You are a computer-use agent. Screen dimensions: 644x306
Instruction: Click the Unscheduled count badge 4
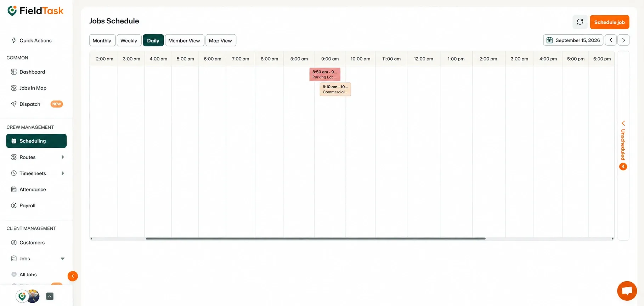[623, 167]
